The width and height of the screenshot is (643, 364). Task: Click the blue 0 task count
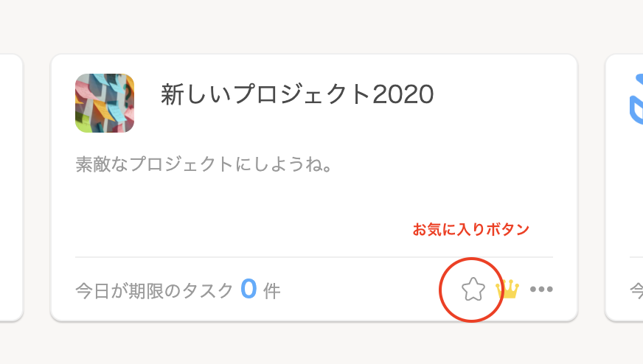coord(248,289)
